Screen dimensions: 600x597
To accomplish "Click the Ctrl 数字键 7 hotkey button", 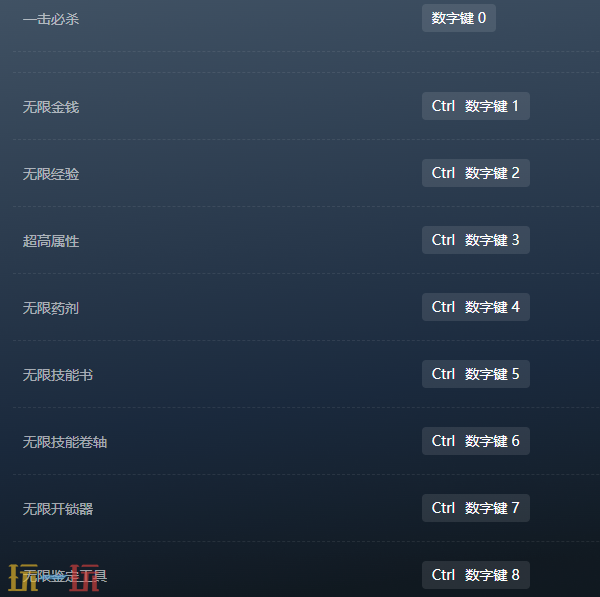I will tap(476, 508).
